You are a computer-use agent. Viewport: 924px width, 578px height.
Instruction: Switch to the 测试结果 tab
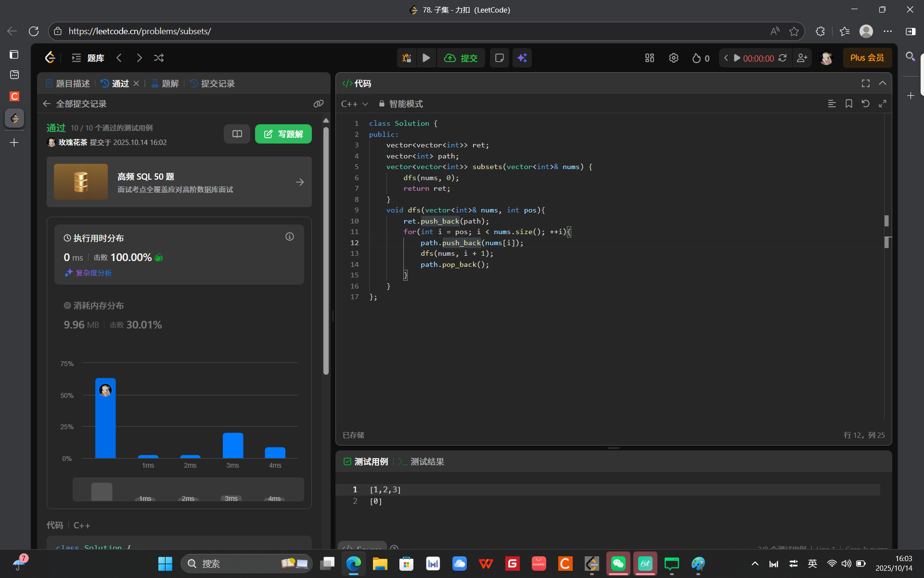421,461
